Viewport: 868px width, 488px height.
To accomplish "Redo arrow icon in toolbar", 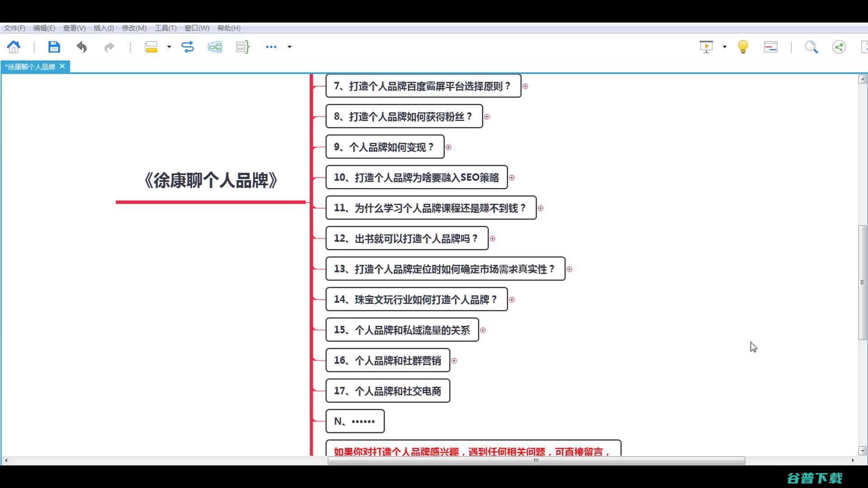I will [x=109, y=47].
